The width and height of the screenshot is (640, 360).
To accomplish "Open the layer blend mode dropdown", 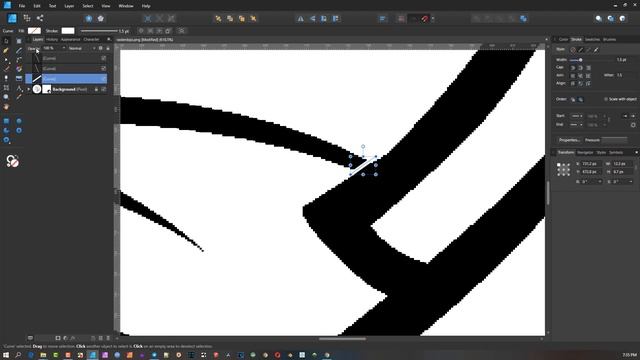I will pos(81,48).
